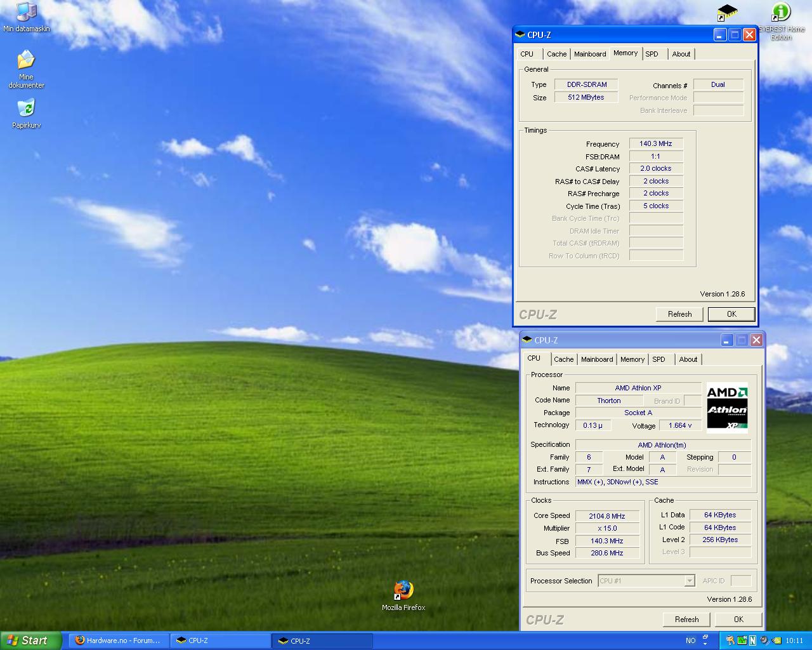The height and width of the screenshot is (650, 812).
Task: Select Memory tab in upper CPU-Z window
Action: (x=625, y=53)
